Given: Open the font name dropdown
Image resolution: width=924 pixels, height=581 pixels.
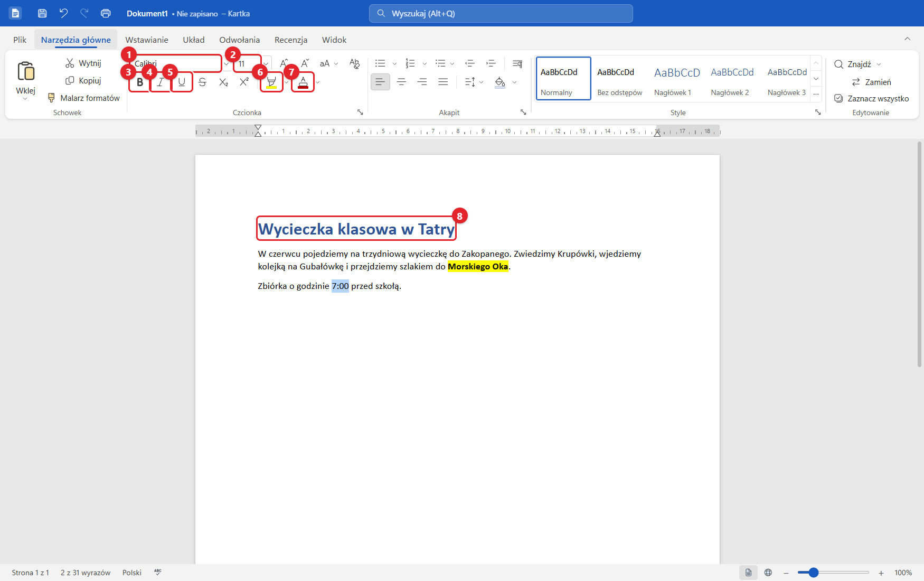Looking at the screenshot, I should pos(227,63).
